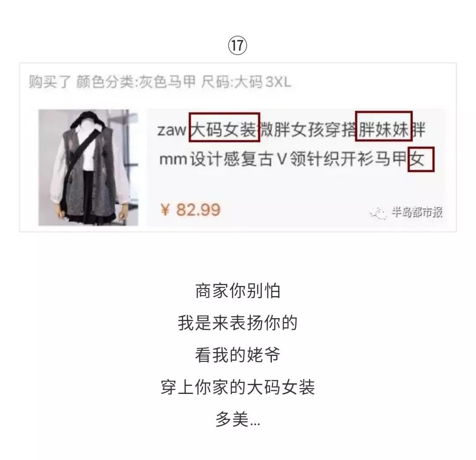Click the caption line 穿上你家的大码女装
The image size is (476, 460).
[x=238, y=387]
